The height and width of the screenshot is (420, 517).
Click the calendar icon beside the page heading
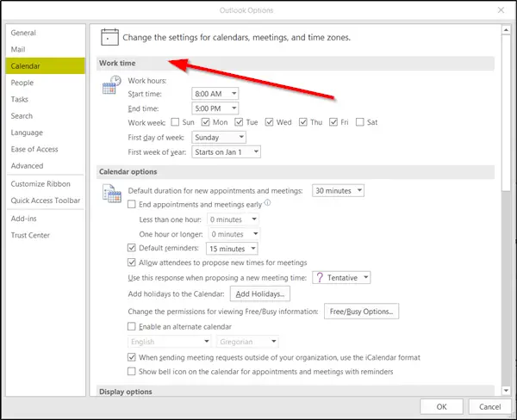click(109, 37)
